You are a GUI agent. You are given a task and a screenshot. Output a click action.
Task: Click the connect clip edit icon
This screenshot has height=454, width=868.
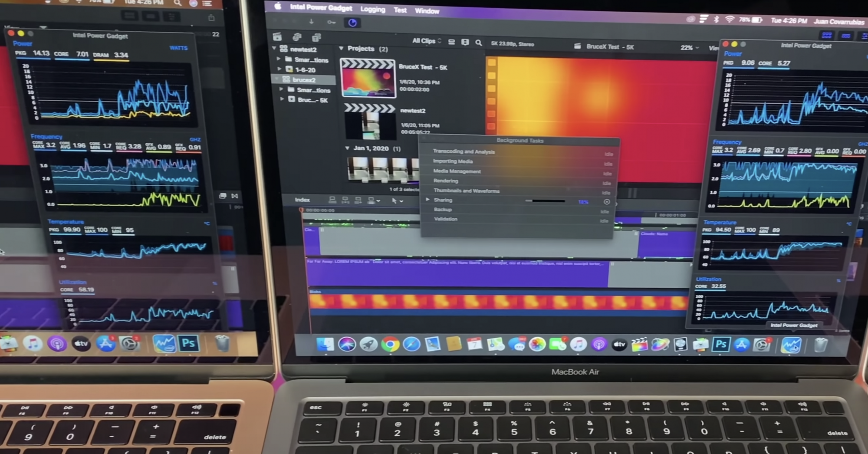[332, 200]
